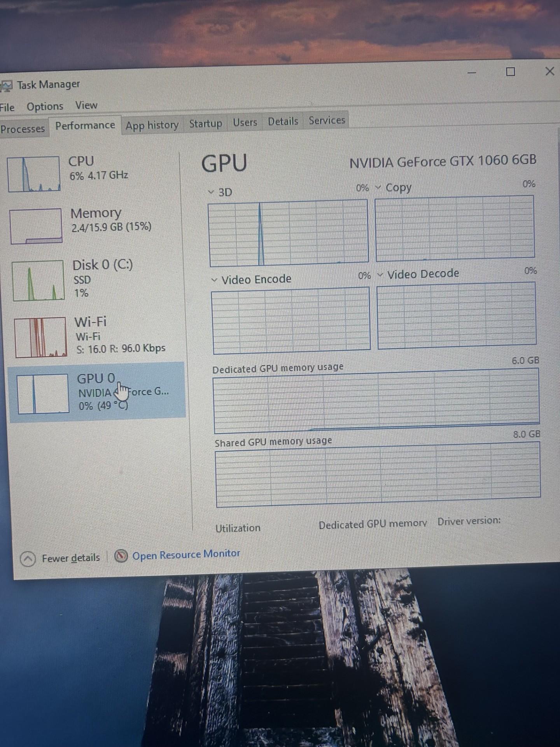The image size is (560, 747).
Task: Switch to the Services tab
Action: (x=327, y=120)
